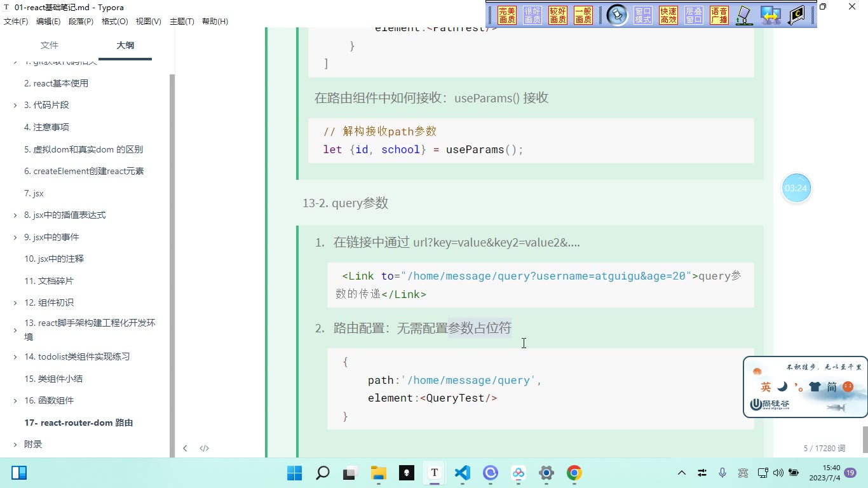Go to outline heading 15. 类组件小结
868x488 pixels.
[x=53, y=379]
